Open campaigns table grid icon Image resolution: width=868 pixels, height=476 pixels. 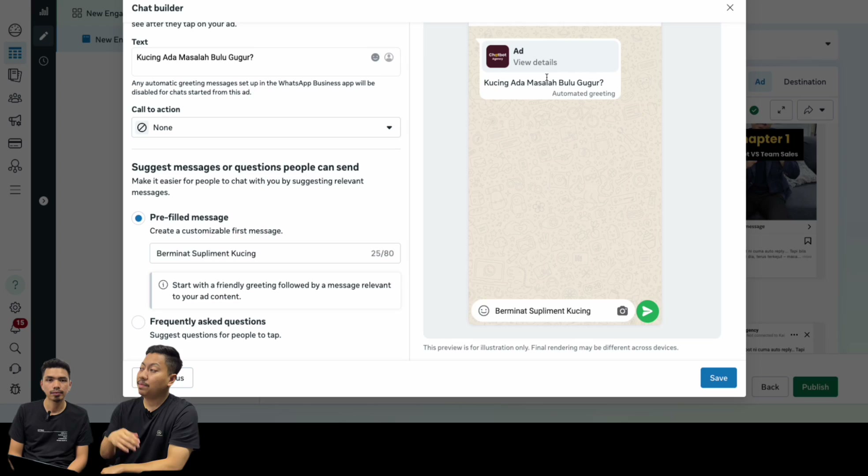click(x=15, y=53)
